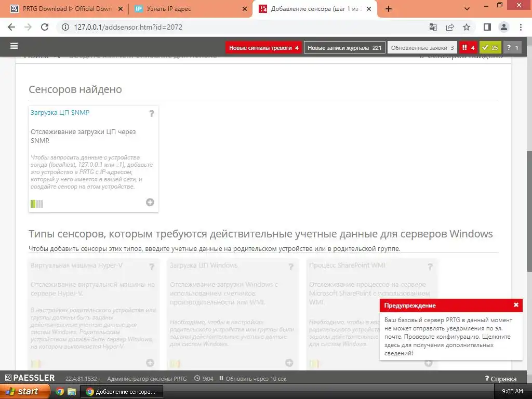Open the Chrome profile avatar
Viewport: 532px width, 399px height.
click(504, 27)
